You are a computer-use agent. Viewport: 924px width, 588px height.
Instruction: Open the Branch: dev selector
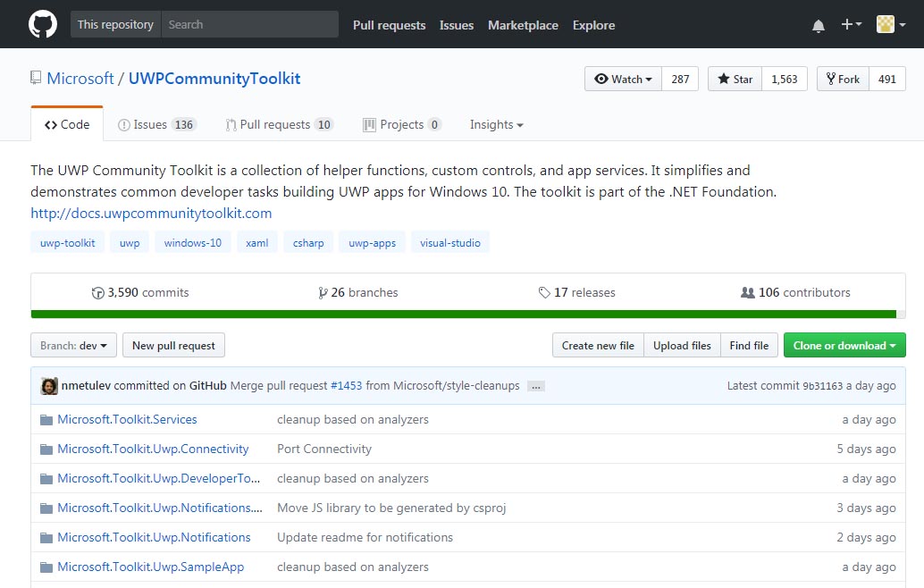pyautogui.click(x=73, y=345)
